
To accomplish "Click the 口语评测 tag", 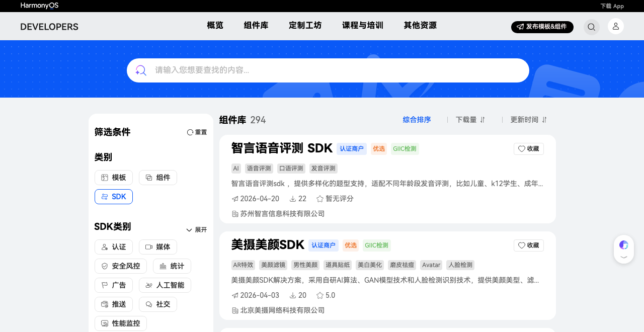I will 291,169.
